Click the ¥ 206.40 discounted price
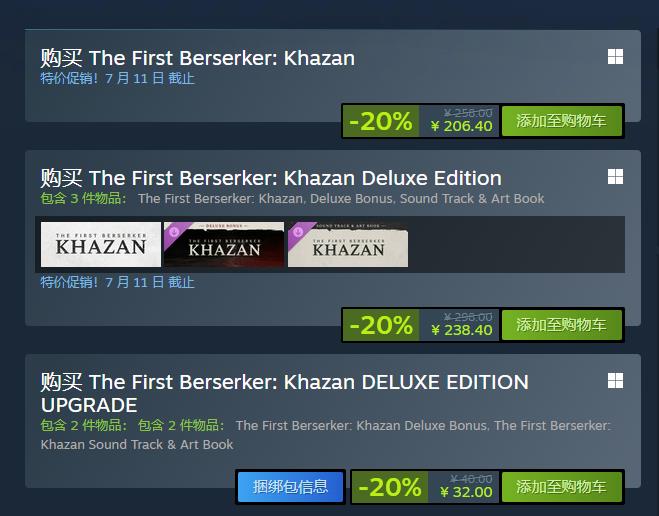Viewport: 659px width, 516px height. click(x=461, y=126)
